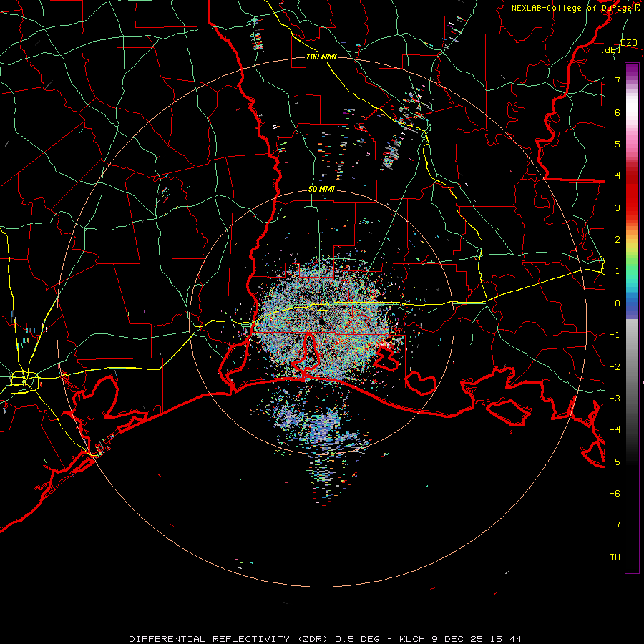Click the '6' value on color scale
The height and width of the screenshot is (644, 644).
coord(618,112)
